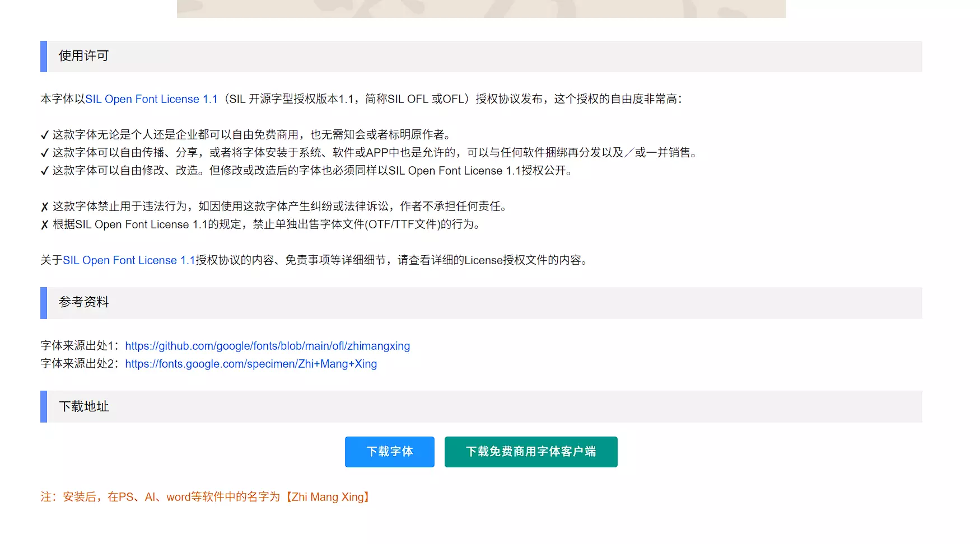
Task: Click the X mark beside the OTF/TTF selling ban
Action: (x=45, y=225)
